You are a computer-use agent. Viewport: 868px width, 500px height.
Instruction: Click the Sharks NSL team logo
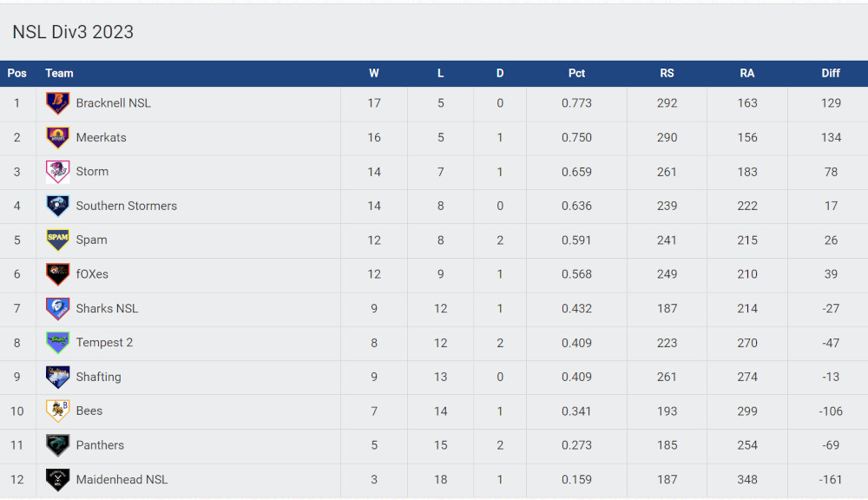click(x=57, y=308)
